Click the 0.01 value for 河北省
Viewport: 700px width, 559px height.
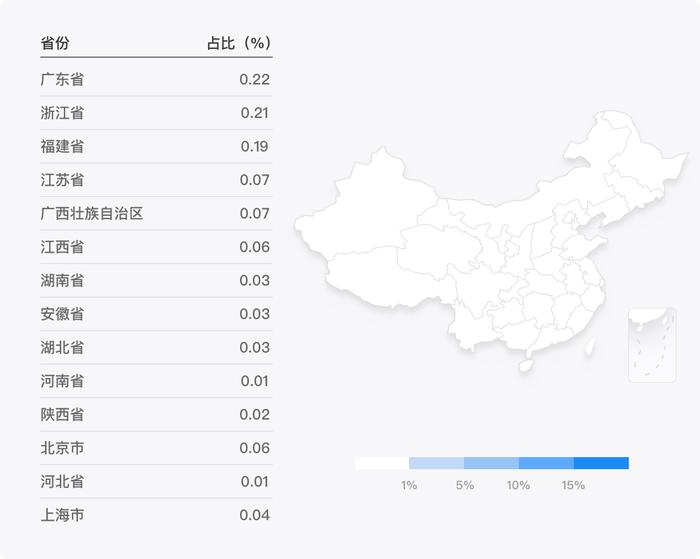pyautogui.click(x=254, y=481)
